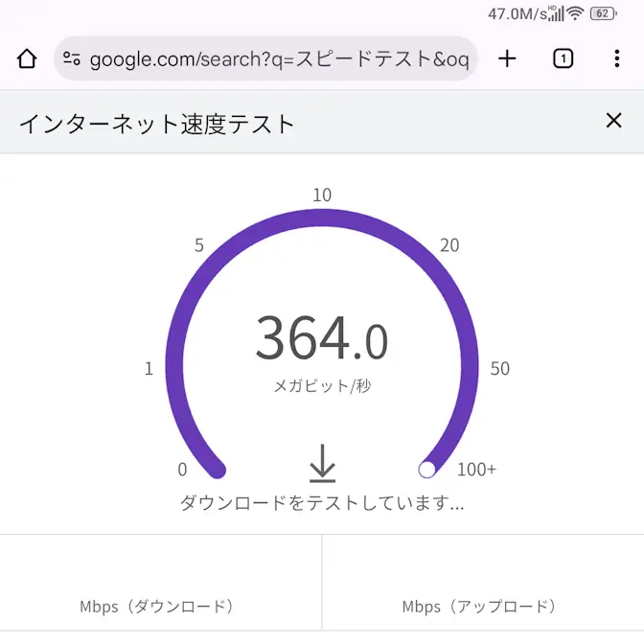Click the white knob at the gauge end

pos(427,470)
